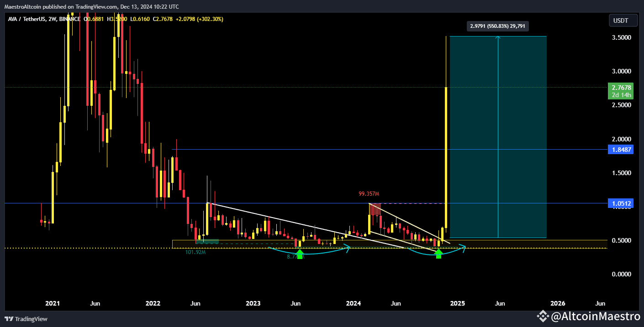Click the 2d 14h countdown label
Viewport: 644px width, 327px height.
[622, 95]
